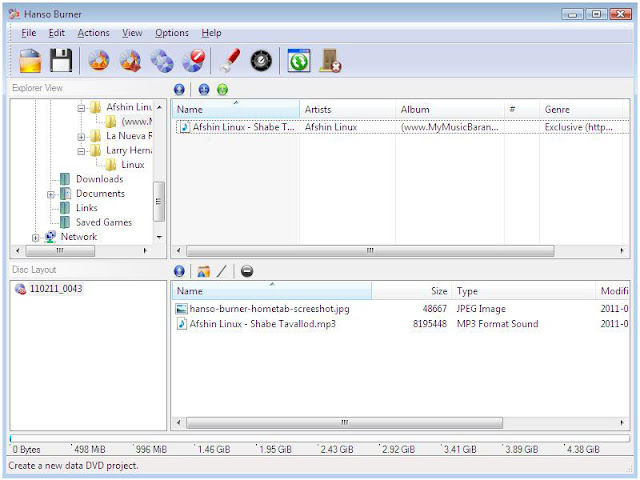
Task: Click the explorer file list horizontal scrollbar
Action: (x=370, y=251)
